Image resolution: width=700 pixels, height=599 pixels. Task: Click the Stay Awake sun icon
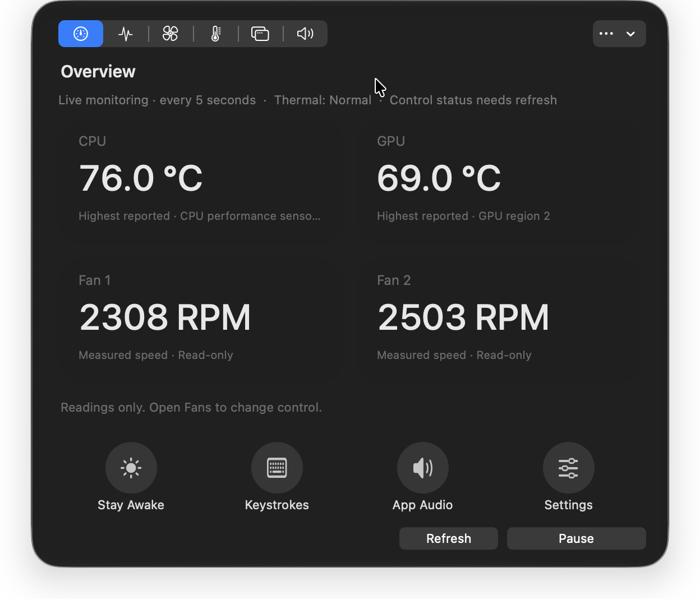(x=131, y=468)
